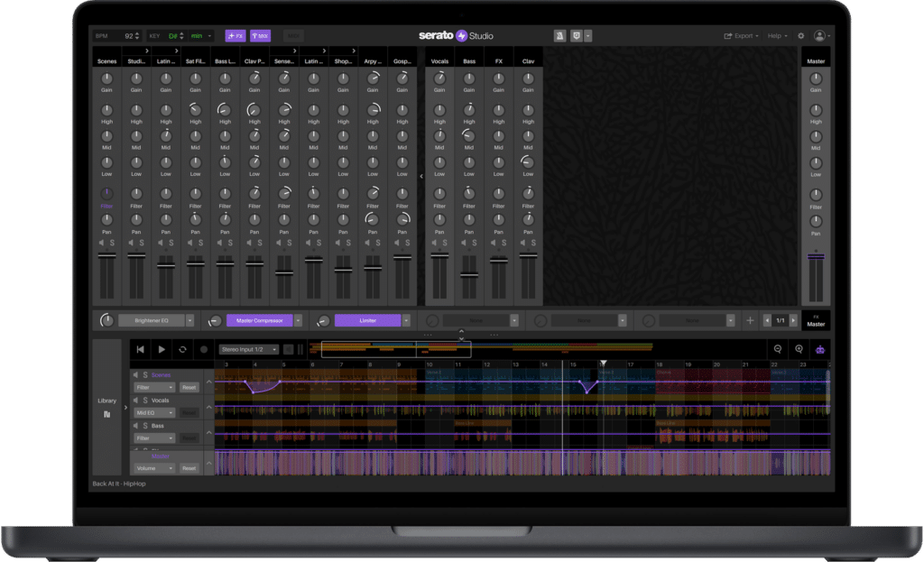This screenshot has height=562, width=924.
Task: Mute the Vocals group mixer channel
Action: (x=435, y=243)
